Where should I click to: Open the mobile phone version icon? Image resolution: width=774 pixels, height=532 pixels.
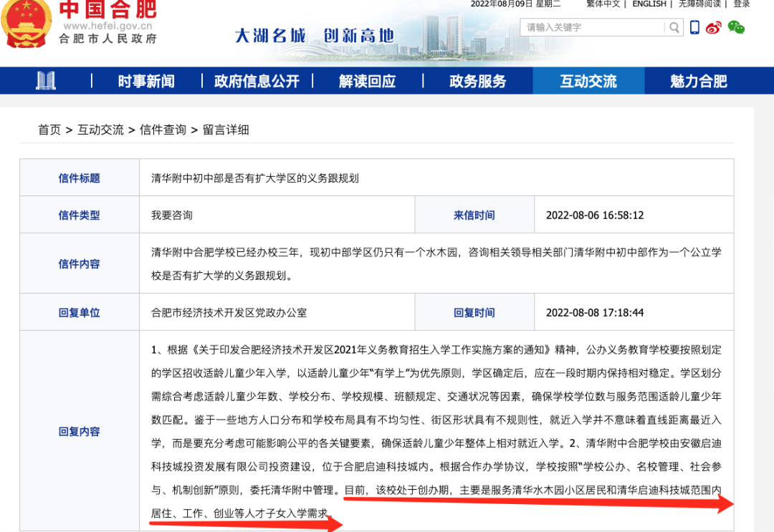coord(694,28)
